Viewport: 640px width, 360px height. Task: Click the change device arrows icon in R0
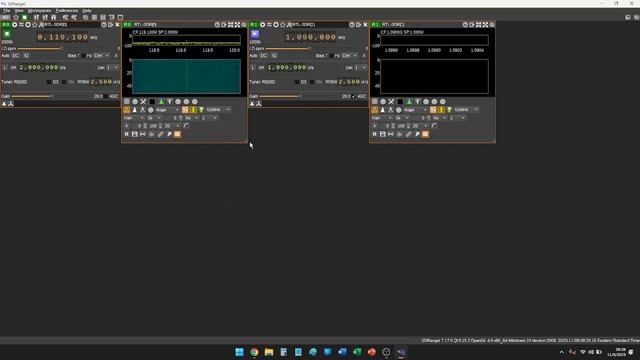21,25
